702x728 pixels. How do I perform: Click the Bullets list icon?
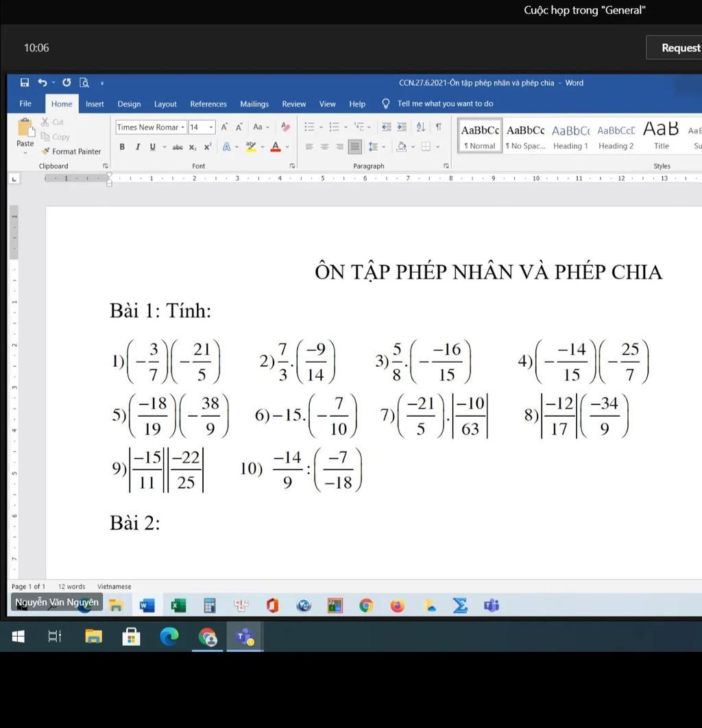310,127
